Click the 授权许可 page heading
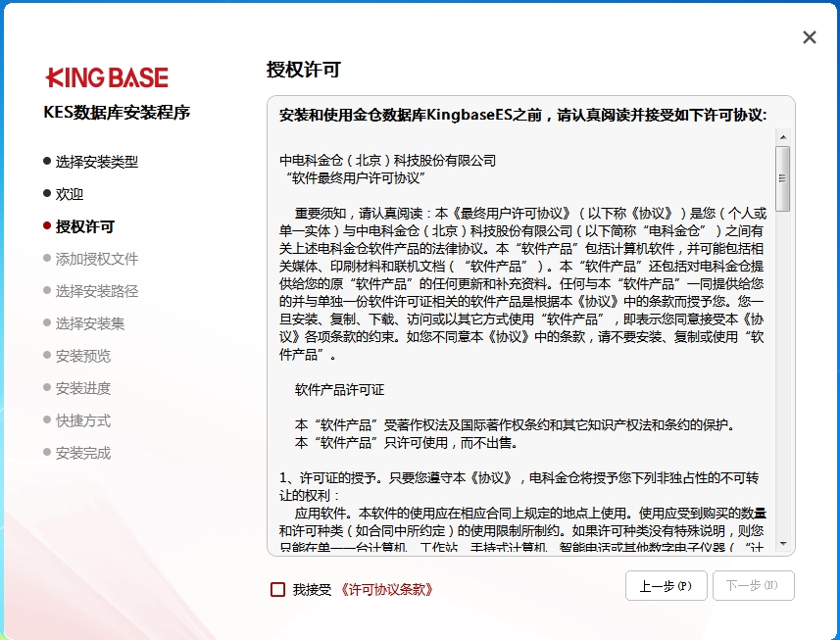This screenshot has height=640, width=840. [x=303, y=70]
